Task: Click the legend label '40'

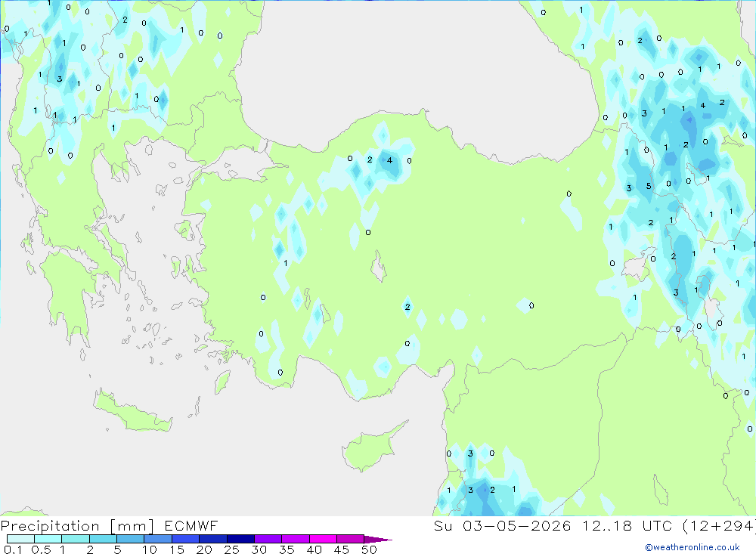Action: 314,549
